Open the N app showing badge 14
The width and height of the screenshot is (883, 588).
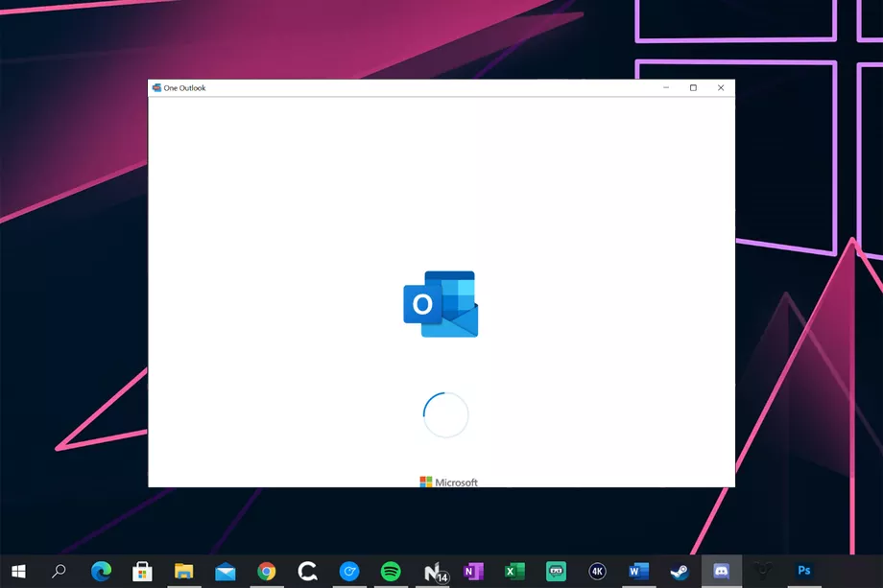(x=435, y=573)
